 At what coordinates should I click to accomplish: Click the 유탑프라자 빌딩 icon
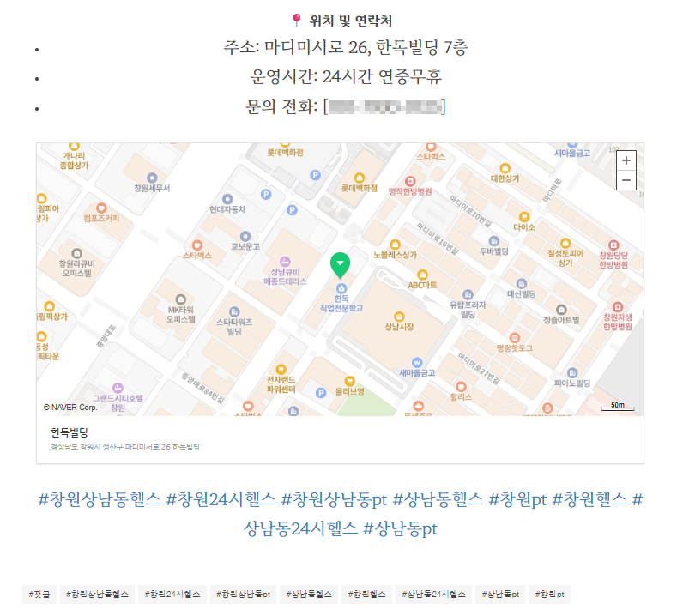[468, 294]
